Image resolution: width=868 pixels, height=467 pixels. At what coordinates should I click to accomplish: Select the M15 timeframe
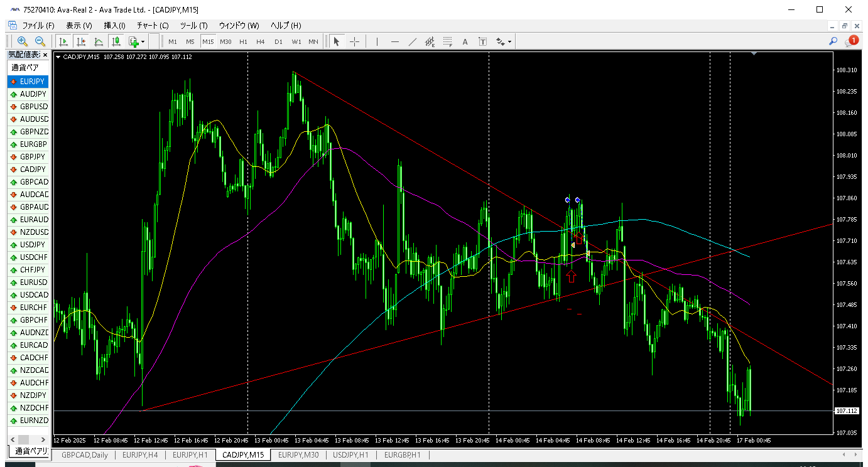tap(208, 41)
